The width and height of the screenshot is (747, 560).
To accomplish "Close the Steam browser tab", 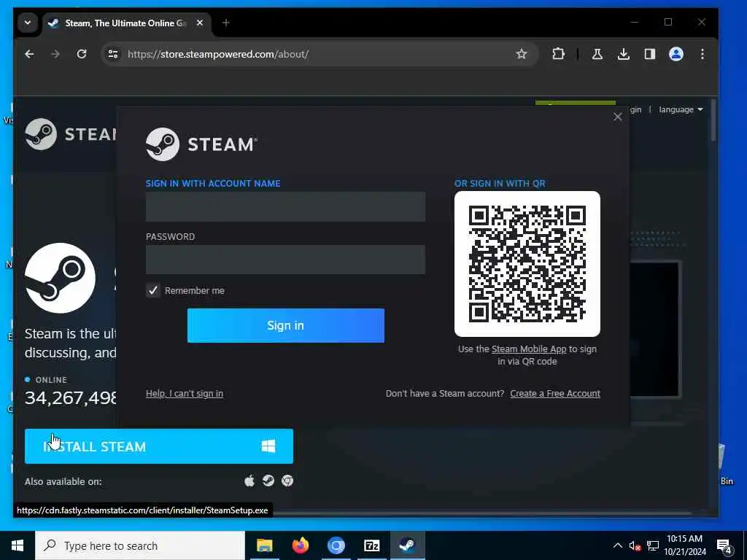I will tap(200, 23).
